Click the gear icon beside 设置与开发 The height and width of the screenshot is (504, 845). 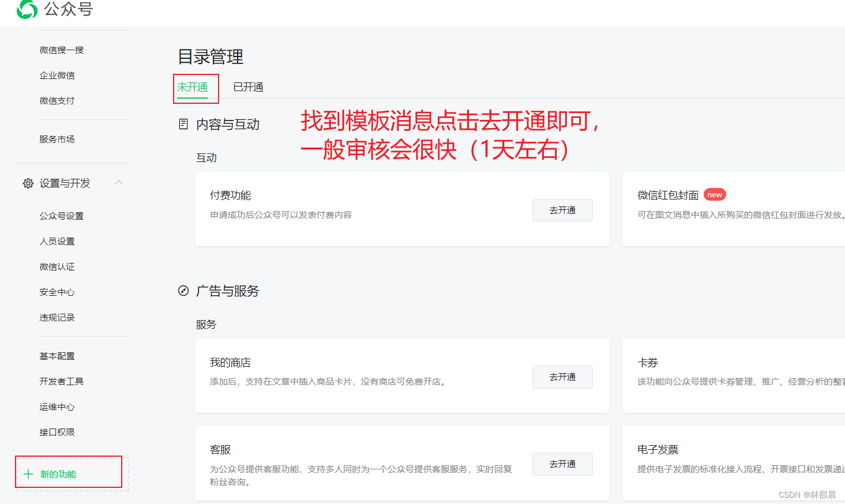28,183
